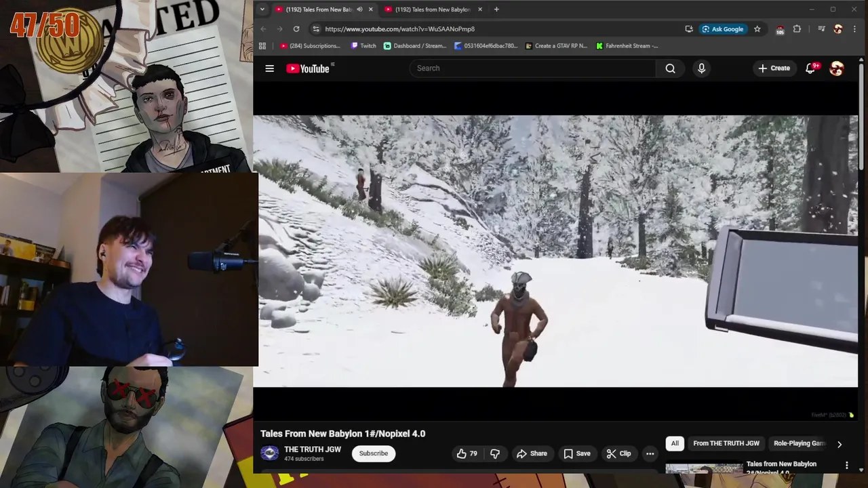Screen dimensions: 868x488
Task: Open suggested video Tales from New Babylon thumbnail
Action: coord(704,468)
